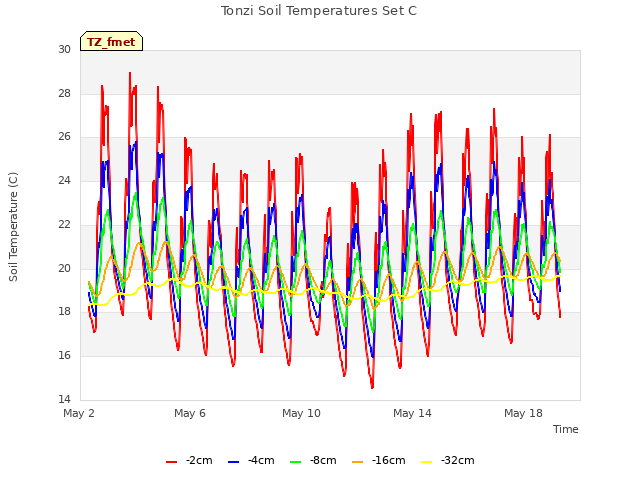This screenshot has height=480, width=640.
Task: Click the TZ_fmet annotation label
Action: 111,41
